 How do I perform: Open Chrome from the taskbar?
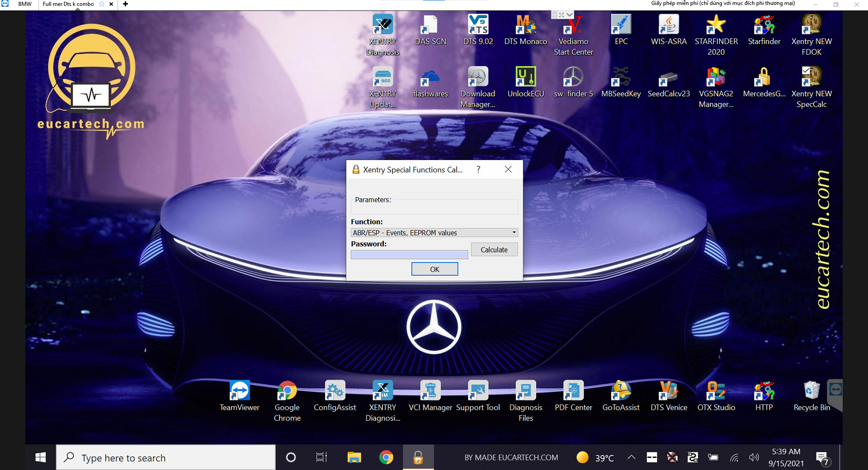(x=386, y=457)
